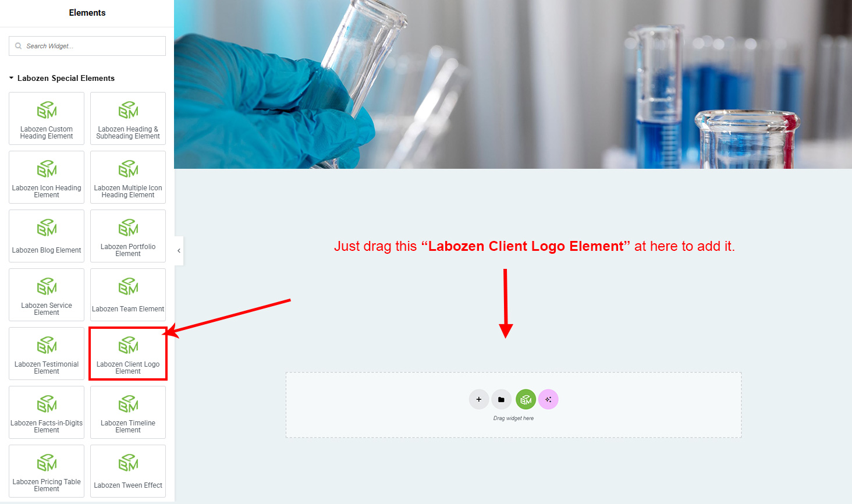Viewport: 852px width, 504px height.
Task: Select the Labozen Facts-in-Digits Element widget
Action: point(47,413)
